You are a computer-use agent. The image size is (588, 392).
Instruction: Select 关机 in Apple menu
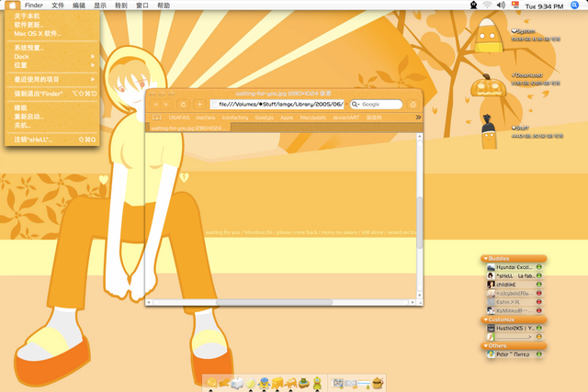[52, 125]
